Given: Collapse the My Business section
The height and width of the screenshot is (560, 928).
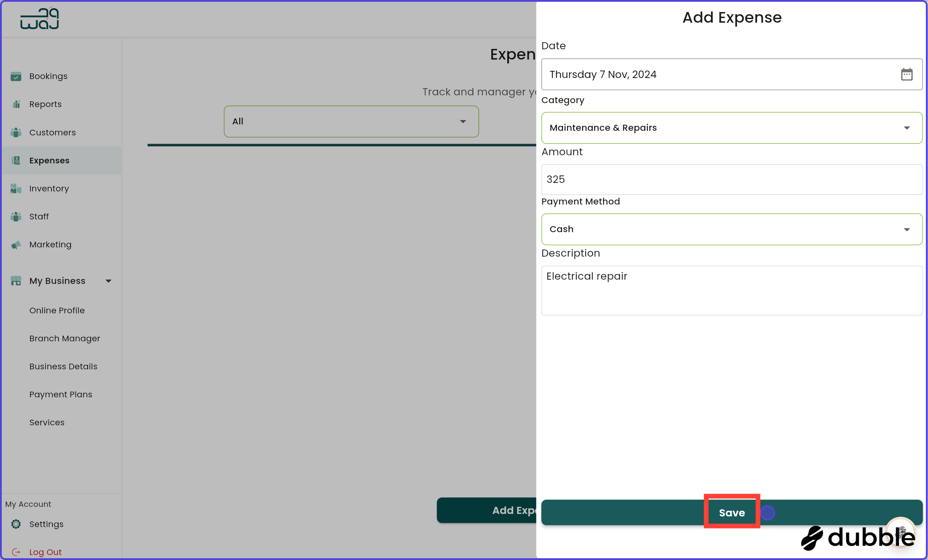Looking at the screenshot, I should click(108, 281).
